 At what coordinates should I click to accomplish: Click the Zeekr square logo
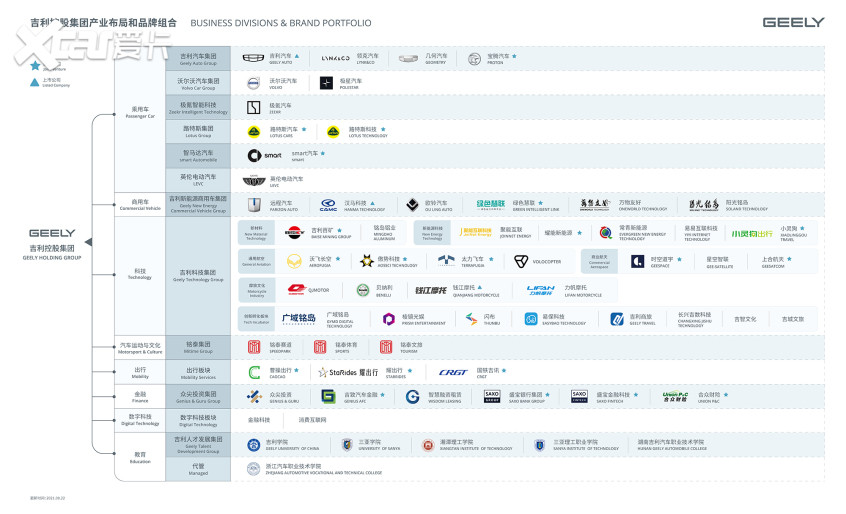pos(254,107)
